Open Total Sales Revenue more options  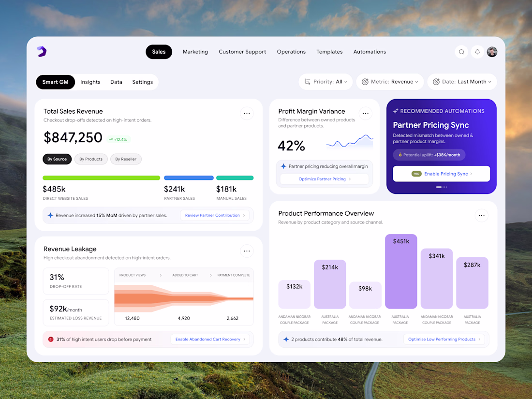pos(247,113)
